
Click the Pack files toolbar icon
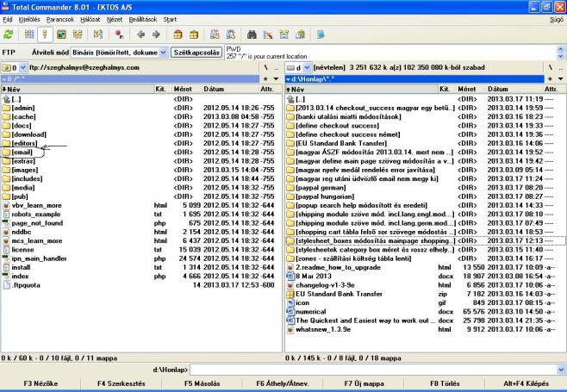pyautogui.click(x=178, y=34)
